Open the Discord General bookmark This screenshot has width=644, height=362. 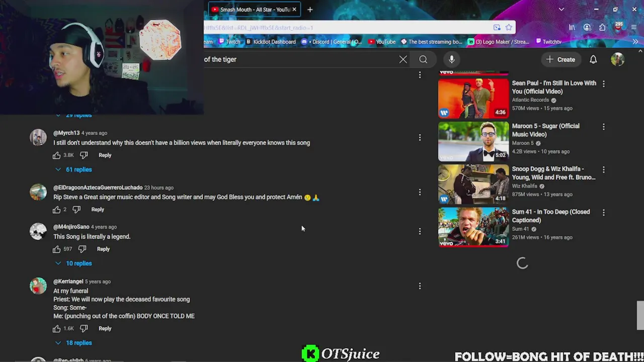click(x=331, y=42)
